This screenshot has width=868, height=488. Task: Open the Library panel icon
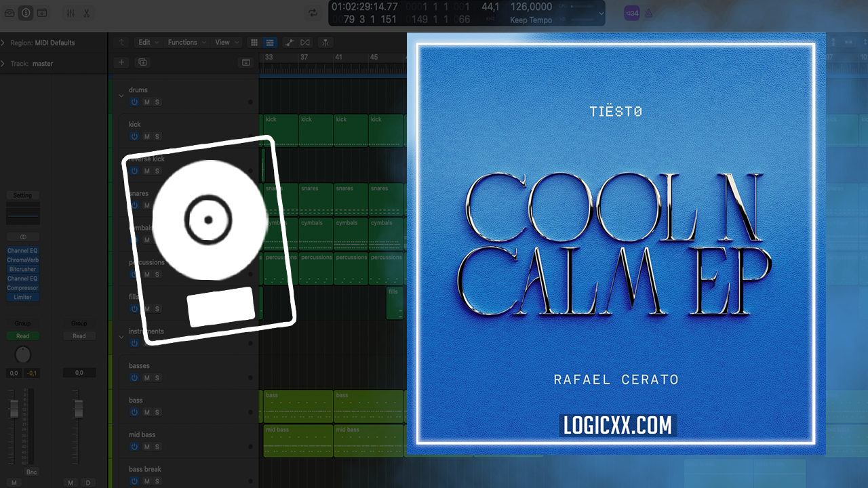click(9, 12)
